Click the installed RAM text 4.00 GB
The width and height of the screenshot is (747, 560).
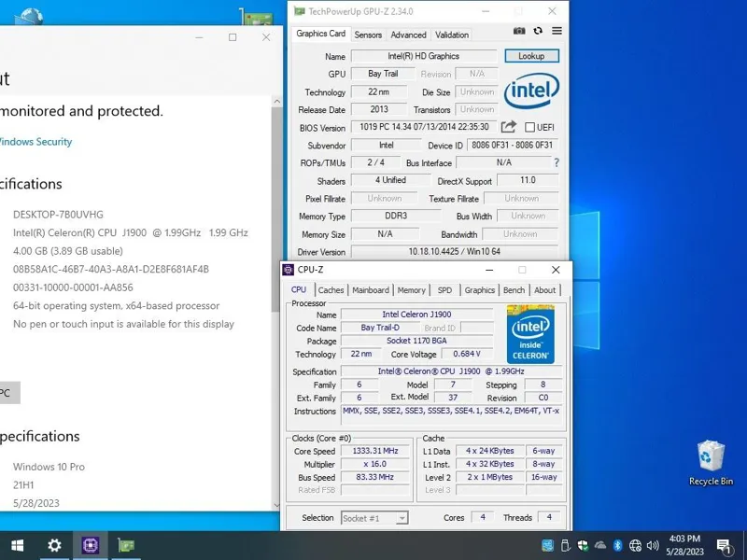(67, 250)
